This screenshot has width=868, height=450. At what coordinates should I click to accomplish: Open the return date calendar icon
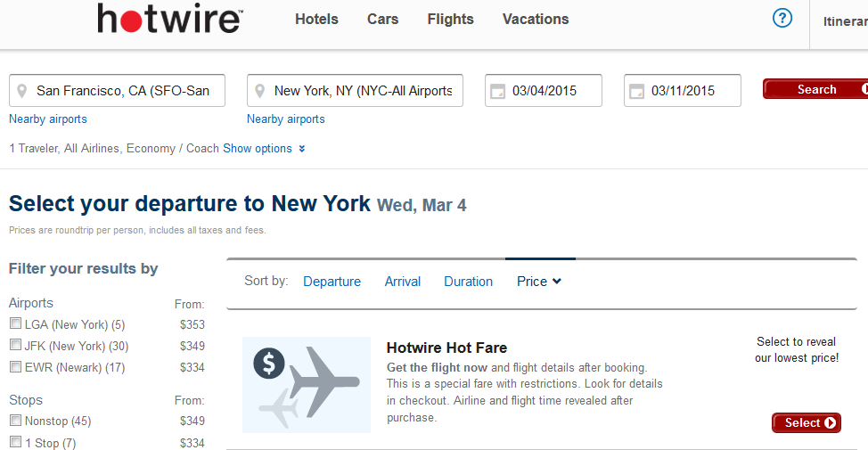(637, 91)
